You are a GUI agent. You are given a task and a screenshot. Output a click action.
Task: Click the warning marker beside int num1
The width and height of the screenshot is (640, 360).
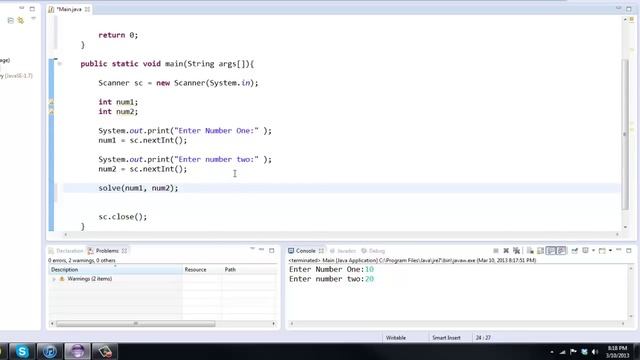pos(51,102)
